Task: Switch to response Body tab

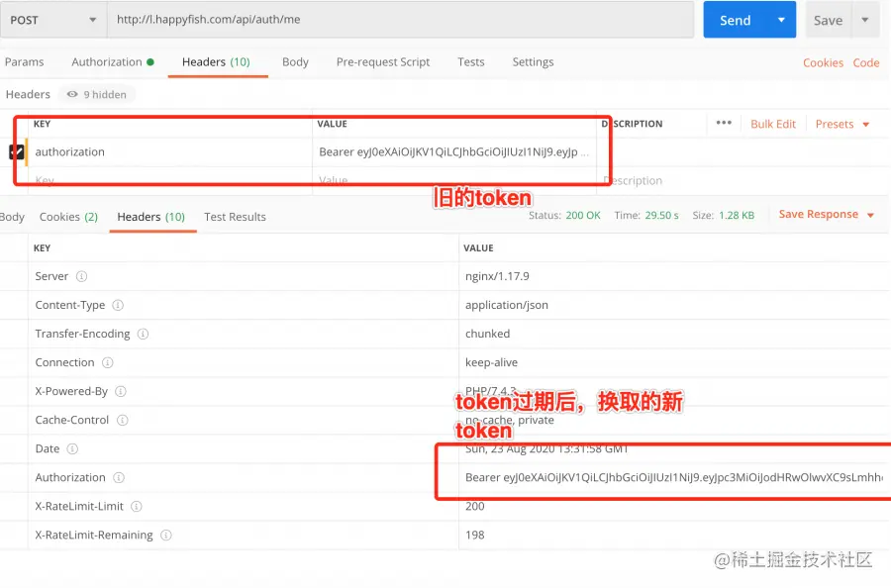Action: click(x=12, y=217)
